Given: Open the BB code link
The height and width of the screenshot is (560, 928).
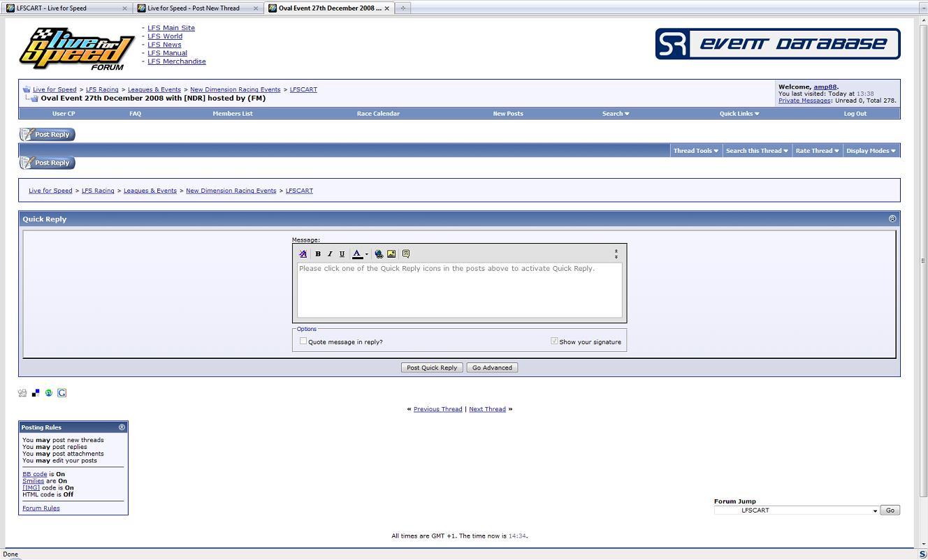Looking at the screenshot, I should [x=35, y=474].
